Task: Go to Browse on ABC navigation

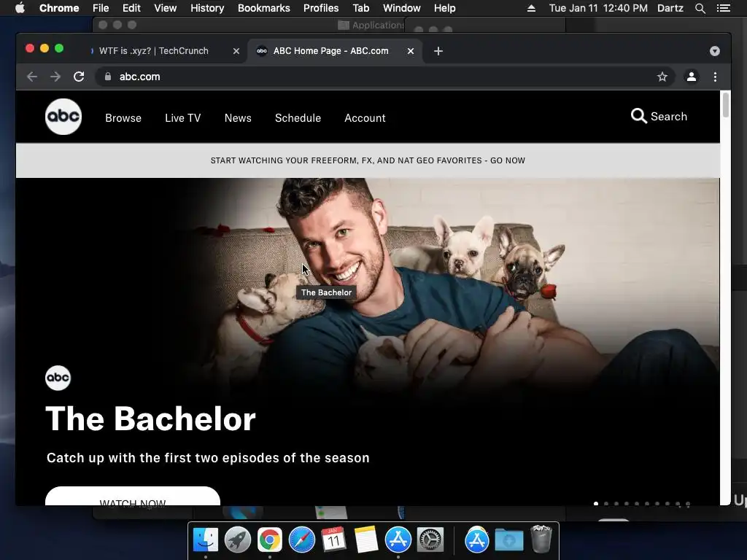Action: pos(123,118)
